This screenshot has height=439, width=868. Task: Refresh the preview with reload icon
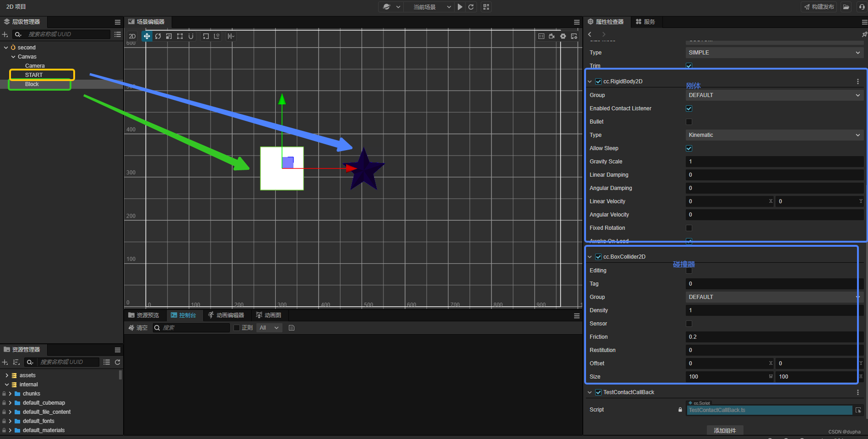click(x=471, y=7)
